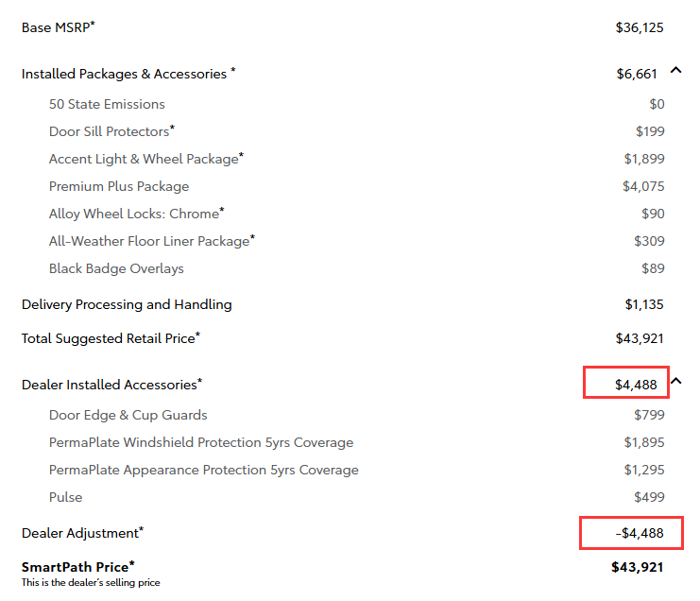The width and height of the screenshot is (700, 601).
Task: Open the Dealer Adjustment footnote asterisk
Action: (142, 530)
